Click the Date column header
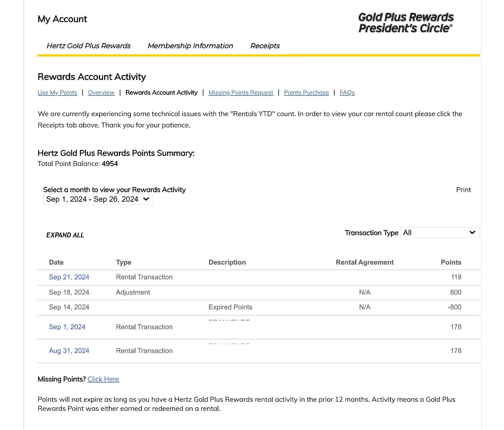Screen dimensions: 504x430 56,262
